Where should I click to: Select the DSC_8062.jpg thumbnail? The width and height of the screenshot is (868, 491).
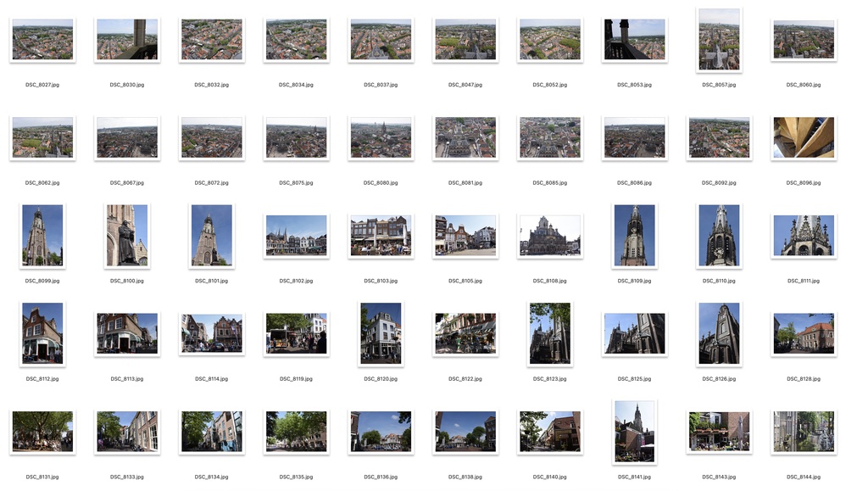42,137
